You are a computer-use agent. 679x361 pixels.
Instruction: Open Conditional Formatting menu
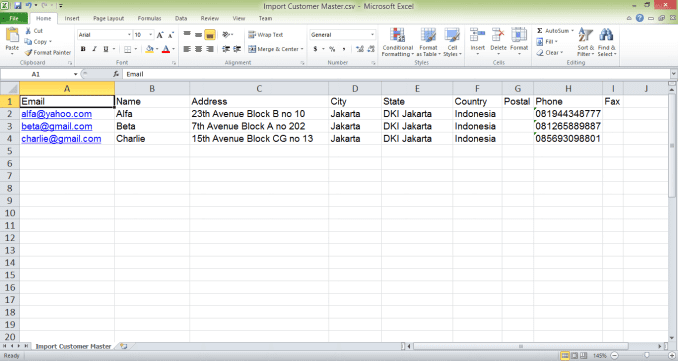(398, 42)
